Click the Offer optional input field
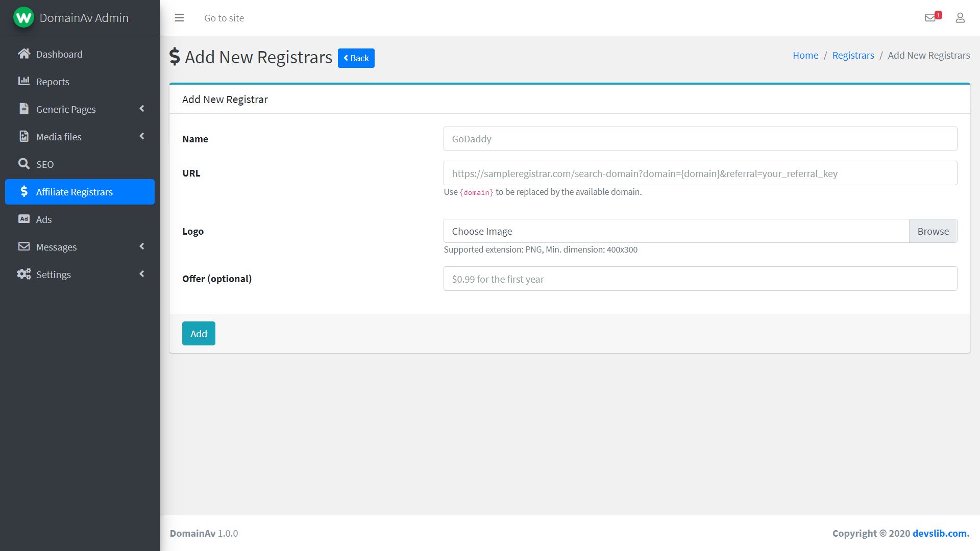 (x=701, y=278)
